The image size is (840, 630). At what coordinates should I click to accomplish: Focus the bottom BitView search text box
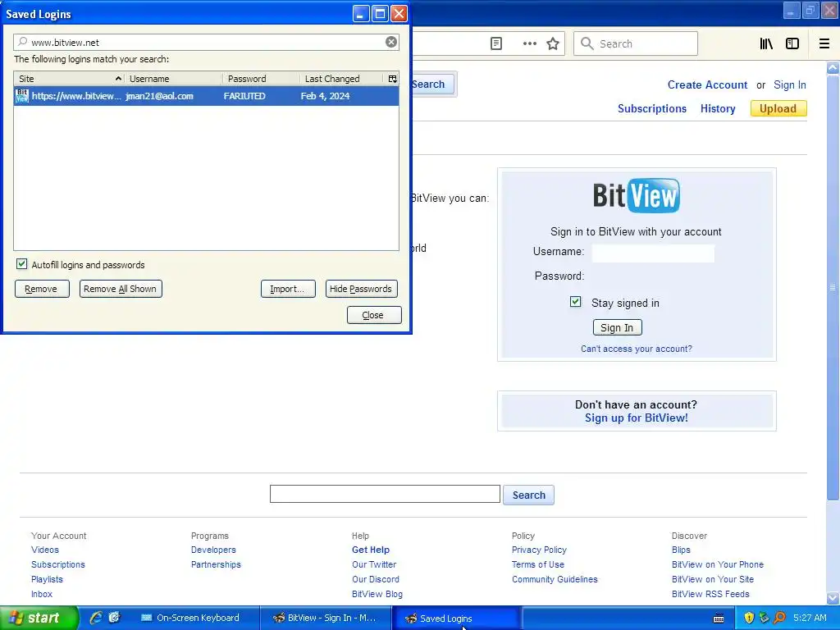[385, 494]
